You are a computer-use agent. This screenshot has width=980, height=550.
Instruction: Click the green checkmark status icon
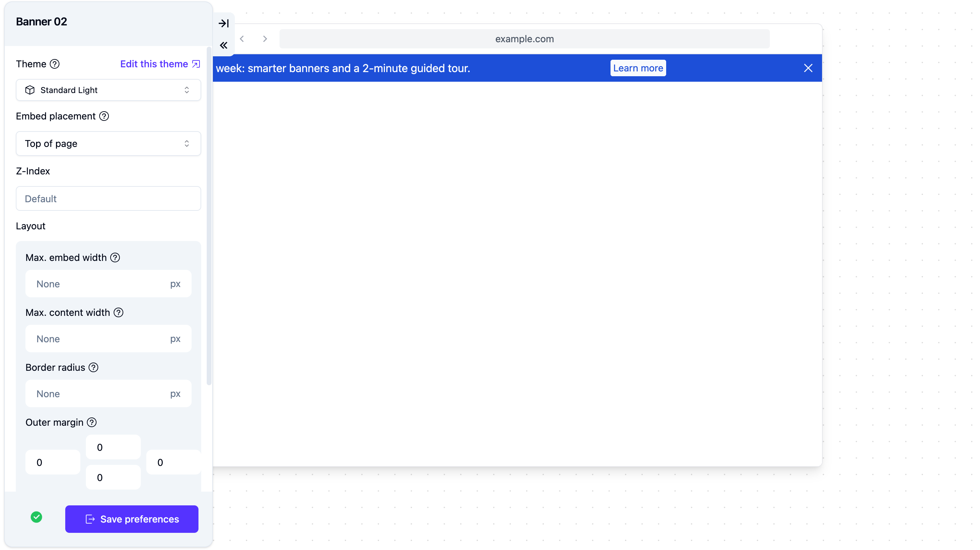tap(36, 517)
